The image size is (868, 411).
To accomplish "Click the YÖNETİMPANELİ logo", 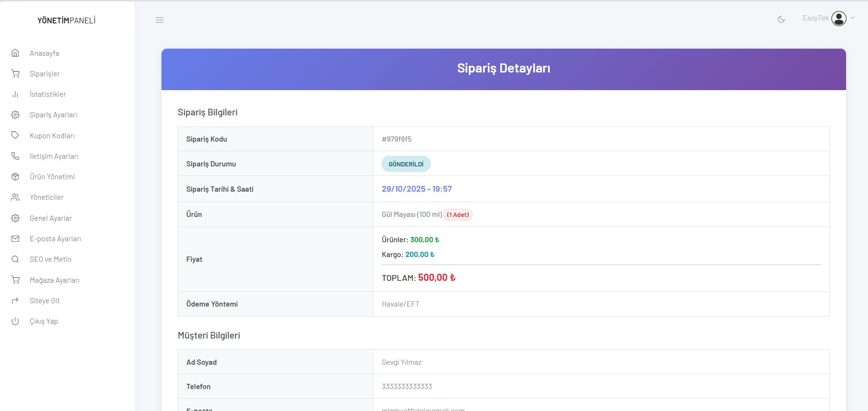I will 67,21.
